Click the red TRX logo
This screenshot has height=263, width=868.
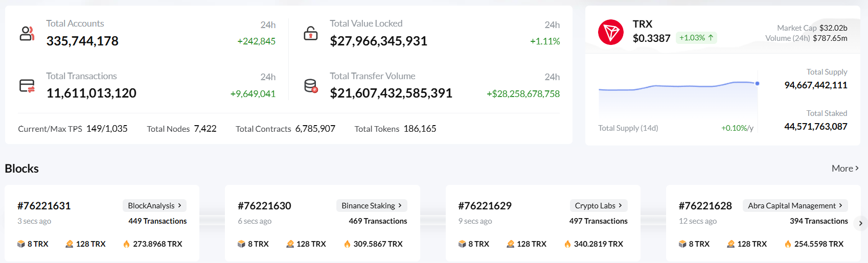610,32
